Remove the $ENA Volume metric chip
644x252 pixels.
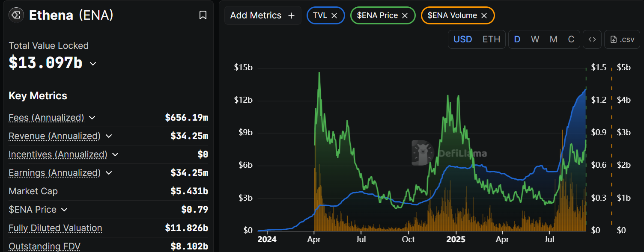point(484,15)
